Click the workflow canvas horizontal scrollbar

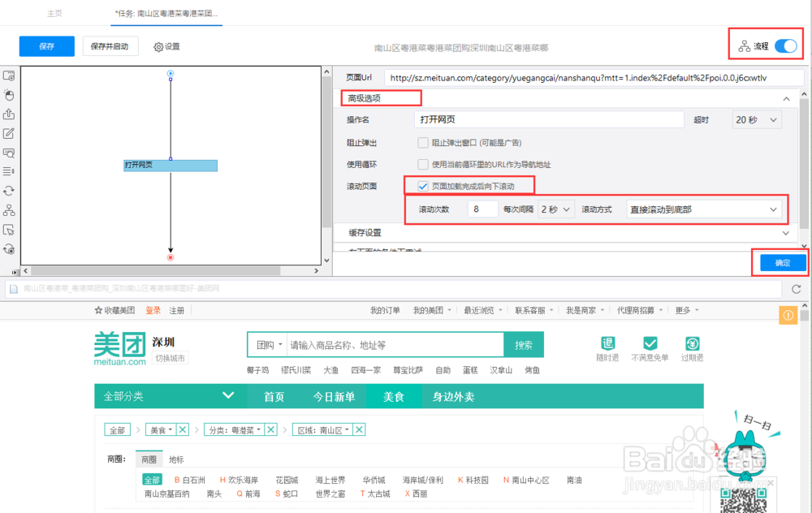156,271
